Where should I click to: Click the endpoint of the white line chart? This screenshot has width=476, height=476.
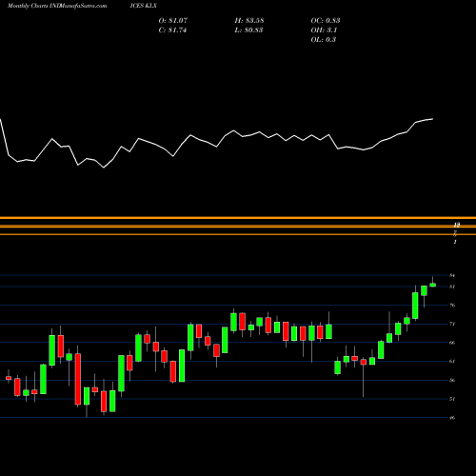(x=433, y=119)
